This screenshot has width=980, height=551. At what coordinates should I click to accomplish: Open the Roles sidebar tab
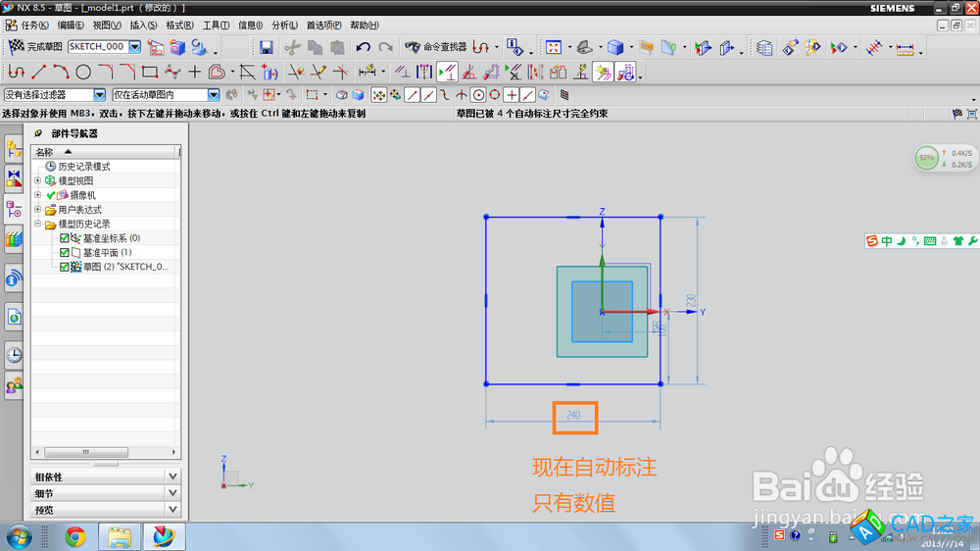click(x=14, y=385)
